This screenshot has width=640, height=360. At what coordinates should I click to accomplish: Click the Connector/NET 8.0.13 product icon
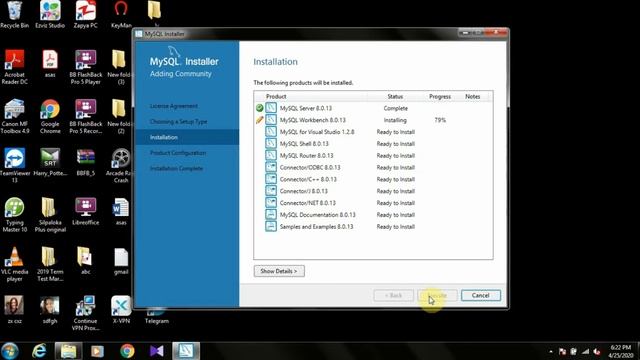(x=271, y=202)
